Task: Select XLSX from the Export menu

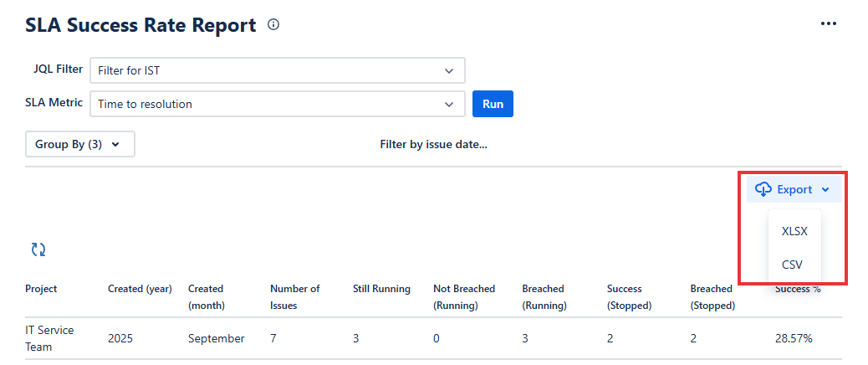Action: click(794, 231)
